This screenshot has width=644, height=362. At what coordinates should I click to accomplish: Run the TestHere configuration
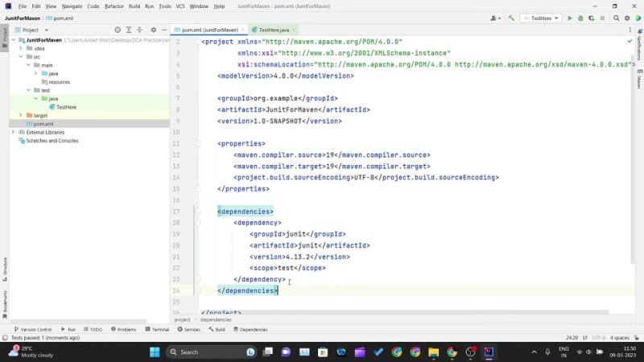click(570, 18)
